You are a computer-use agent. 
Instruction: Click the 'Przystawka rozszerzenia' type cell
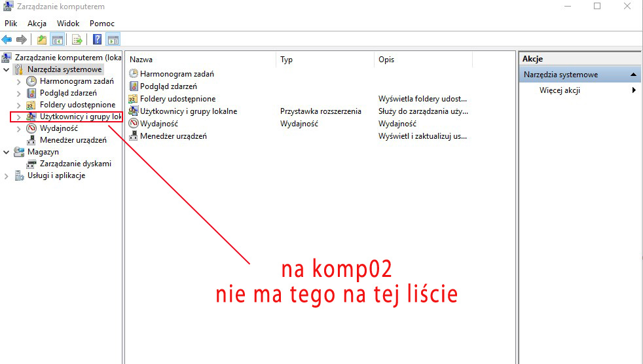(321, 111)
